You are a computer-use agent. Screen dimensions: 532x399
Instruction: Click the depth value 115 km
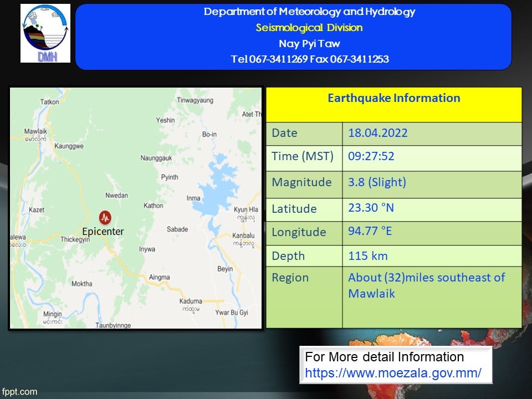coord(367,255)
